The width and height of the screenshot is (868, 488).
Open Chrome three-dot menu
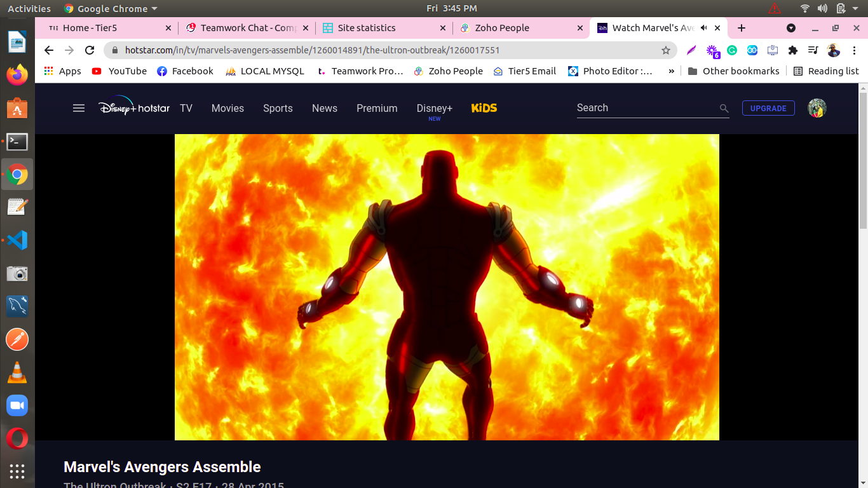coord(855,50)
